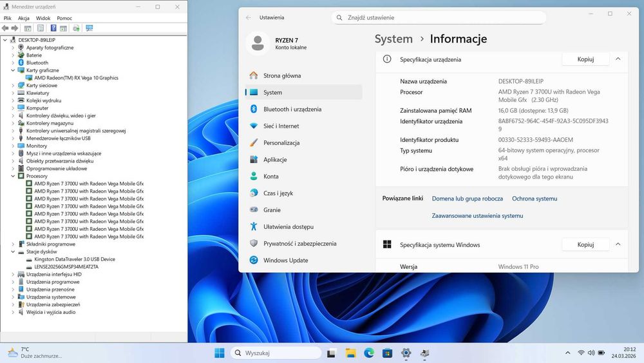Open Sieć i Internet settings
The height and width of the screenshot is (363, 644).
303,126
